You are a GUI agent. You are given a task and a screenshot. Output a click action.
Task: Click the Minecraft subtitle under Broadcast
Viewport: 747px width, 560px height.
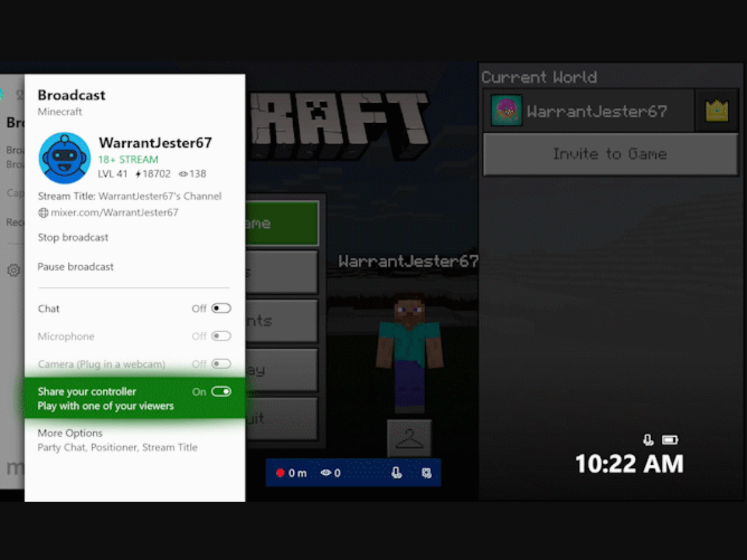[60, 112]
